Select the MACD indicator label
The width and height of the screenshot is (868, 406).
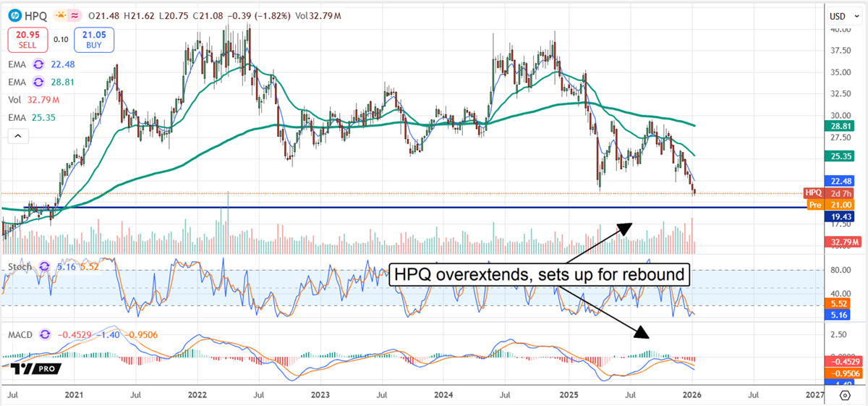20,334
